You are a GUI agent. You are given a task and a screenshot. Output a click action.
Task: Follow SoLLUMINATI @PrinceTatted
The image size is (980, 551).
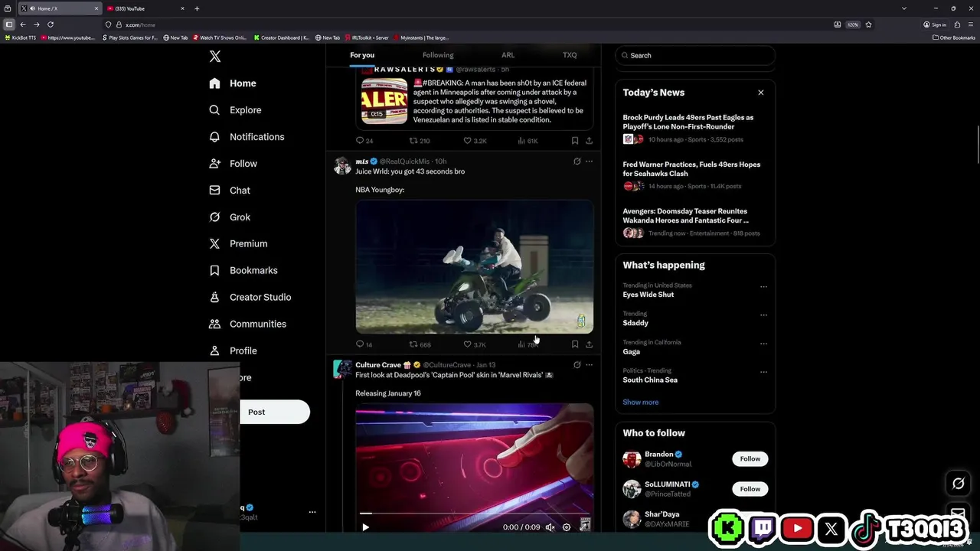(x=750, y=489)
